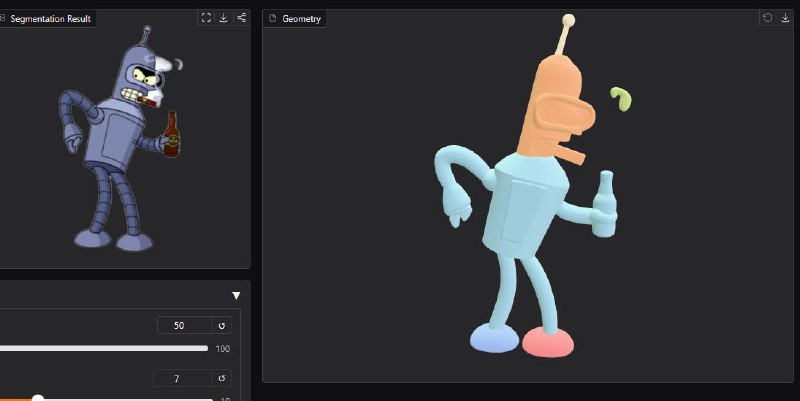Share the Segmentation Result image
The width and height of the screenshot is (800, 401).
tap(241, 18)
